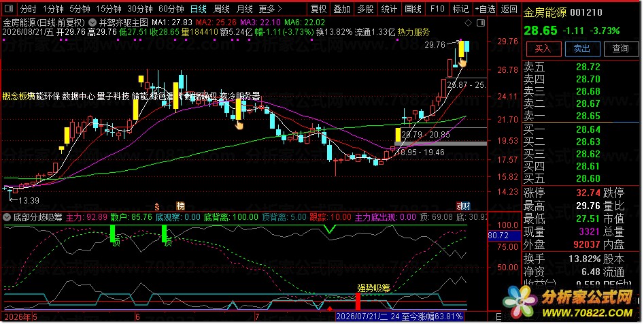The height and width of the screenshot is (324, 644).
Task: Click the 换手 13.82% value
Action: tap(585, 259)
